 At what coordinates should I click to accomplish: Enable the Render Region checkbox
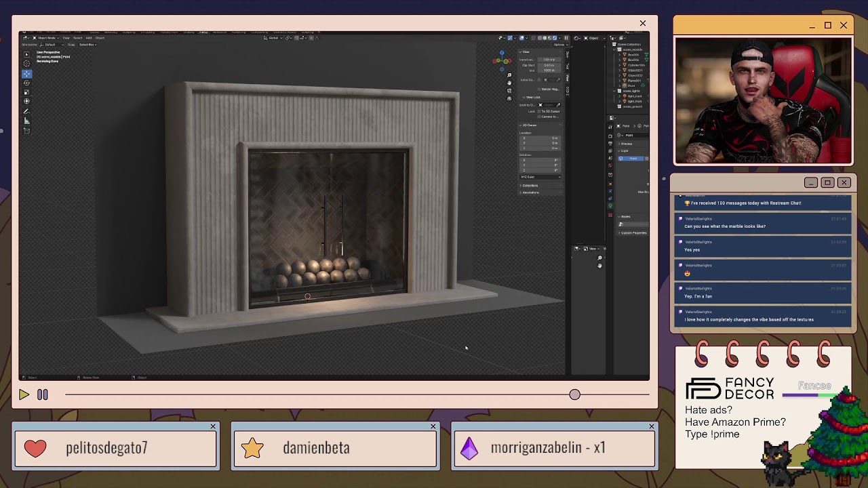click(x=539, y=89)
